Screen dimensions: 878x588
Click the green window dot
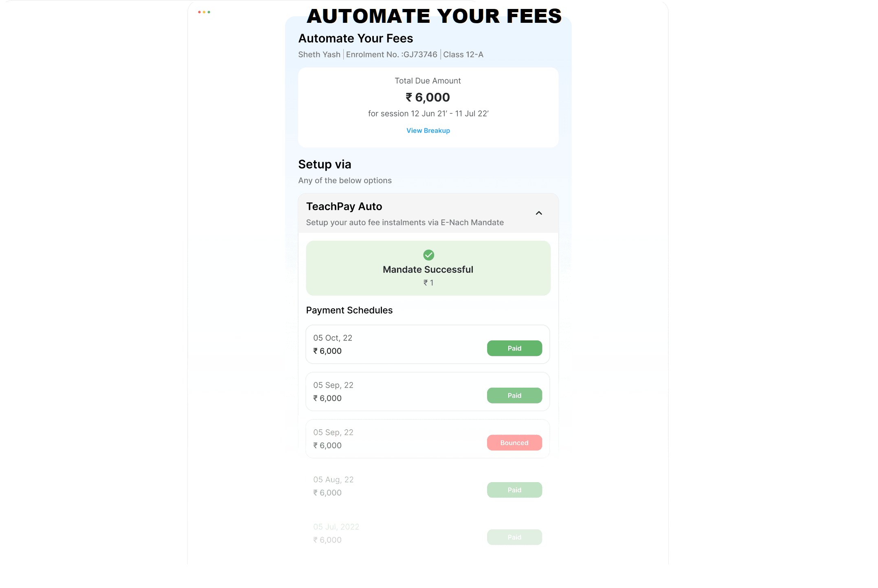click(x=209, y=12)
